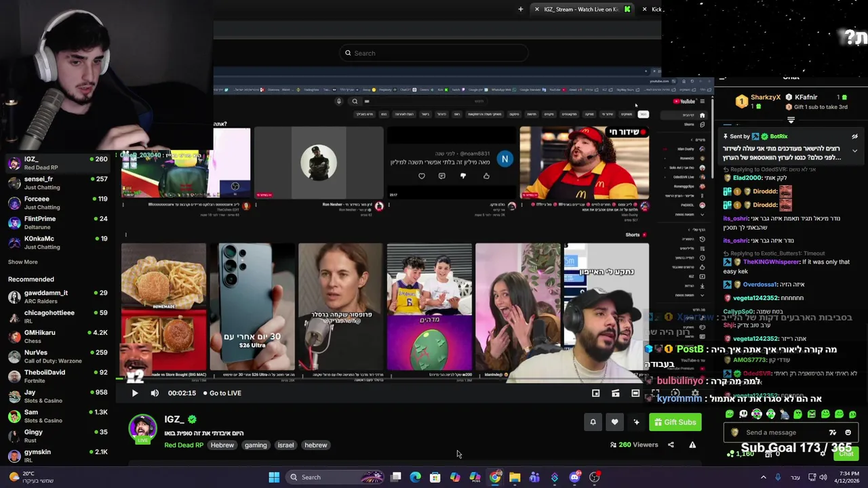
Task: Open chat settings gear icon
Action: coord(823,453)
